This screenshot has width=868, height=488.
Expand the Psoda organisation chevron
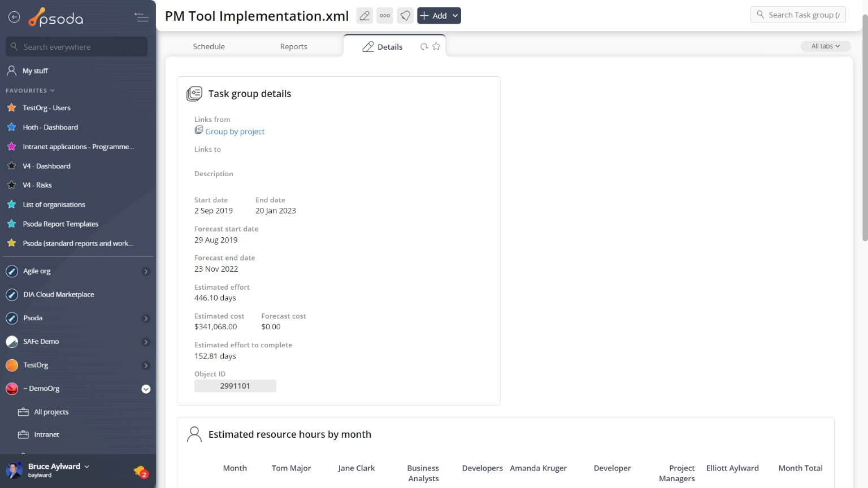146,319
